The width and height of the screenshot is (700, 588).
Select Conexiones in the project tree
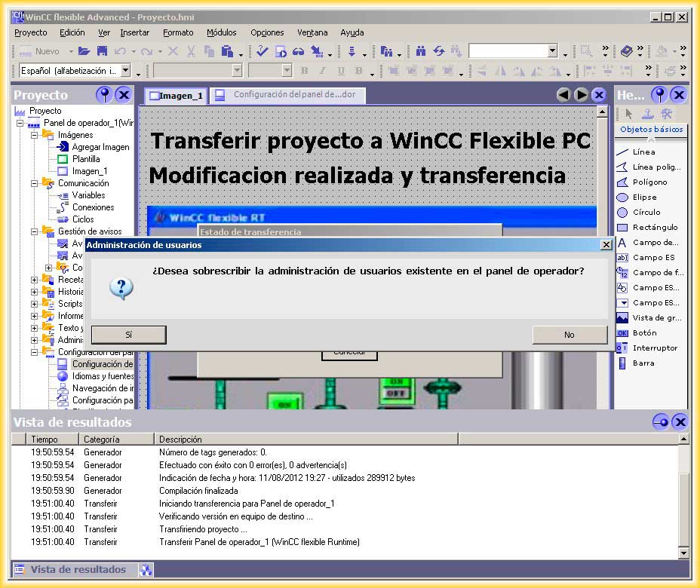coord(93,207)
